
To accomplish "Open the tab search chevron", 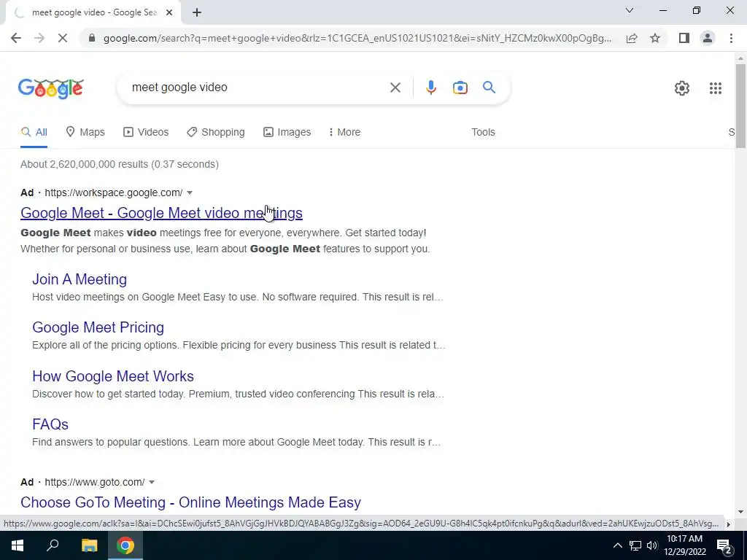I will pyautogui.click(x=630, y=10).
